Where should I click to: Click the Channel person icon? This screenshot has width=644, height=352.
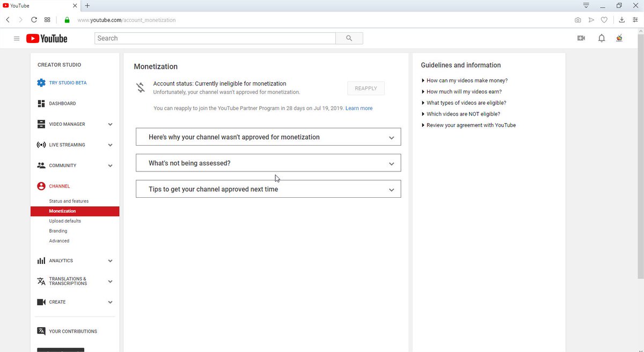41,186
